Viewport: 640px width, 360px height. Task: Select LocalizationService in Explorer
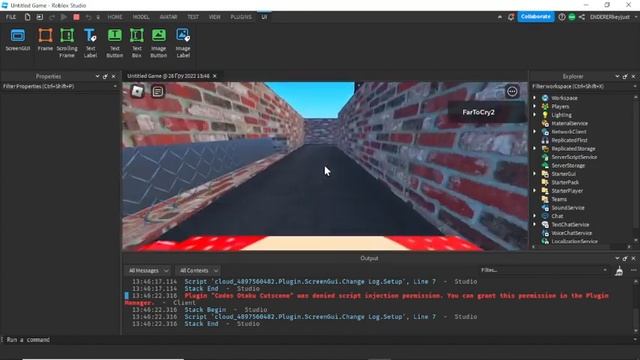[x=574, y=241]
